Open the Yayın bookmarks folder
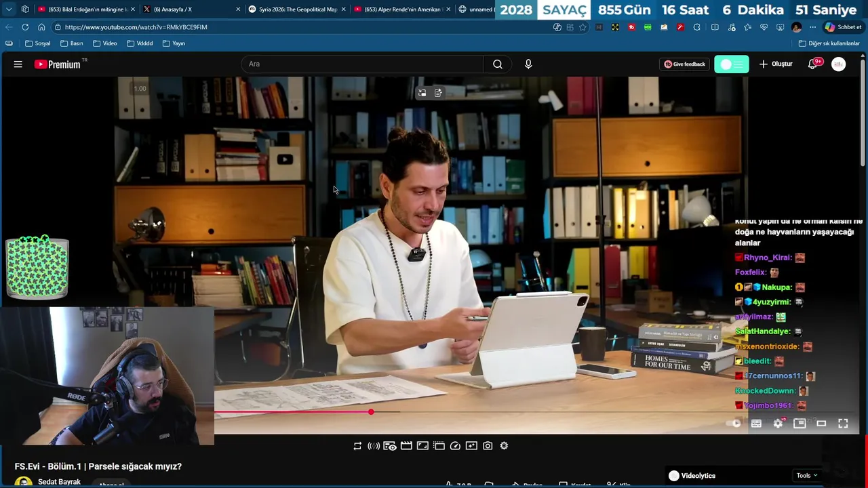Screen dimensions: 868x488 (174, 43)
